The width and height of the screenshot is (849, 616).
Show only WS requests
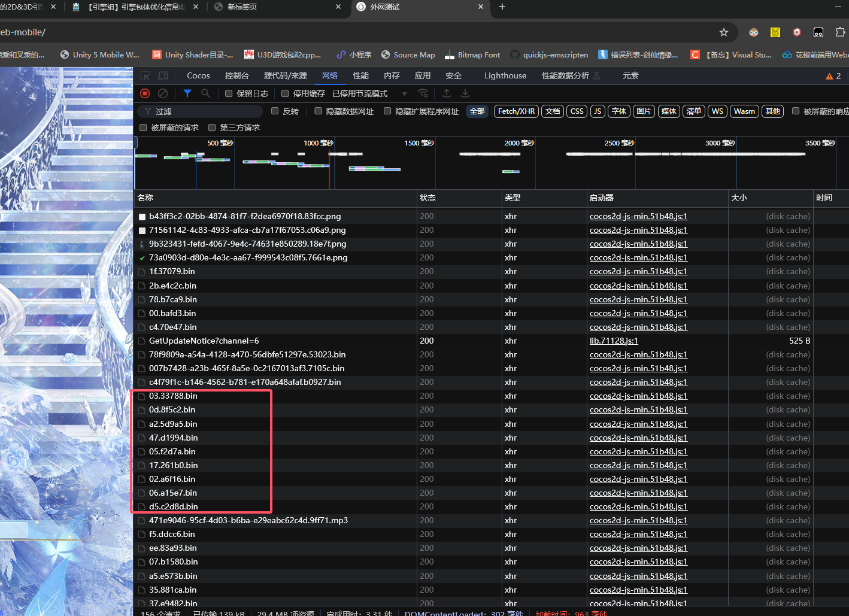pos(717,111)
